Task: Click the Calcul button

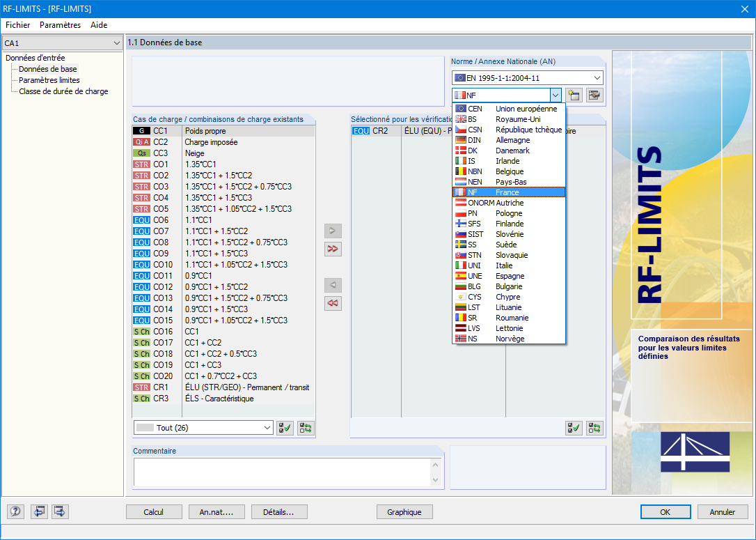Action: coord(154,512)
